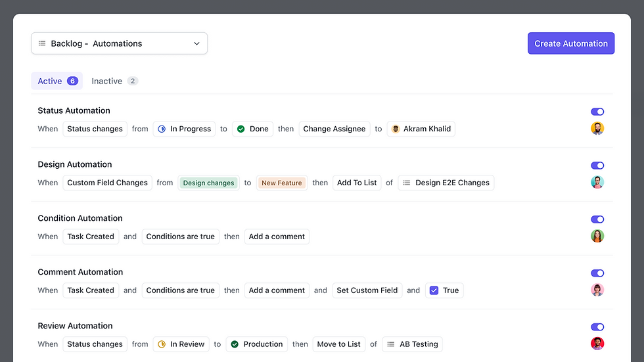Click the In Progress status icon
This screenshot has width=644, height=362.
pyautogui.click(x=162, y=129)
